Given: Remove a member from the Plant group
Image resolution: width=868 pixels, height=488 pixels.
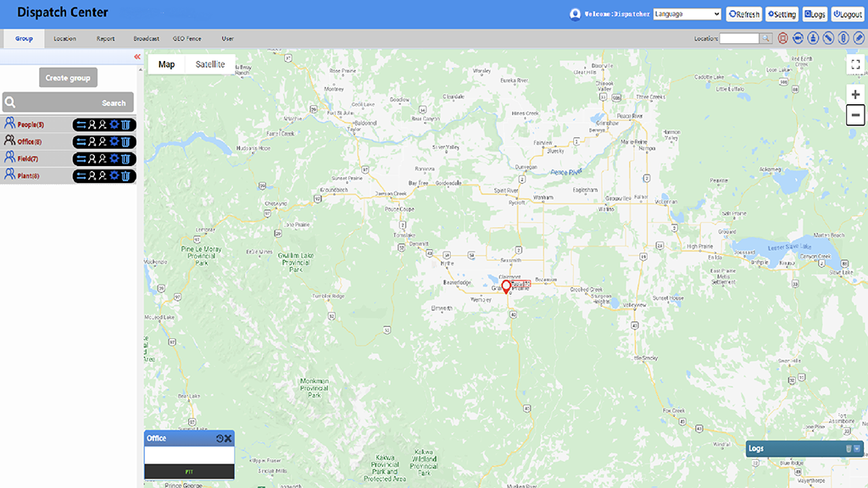Looking at the screenshot, I should click(x=103, y=176).
